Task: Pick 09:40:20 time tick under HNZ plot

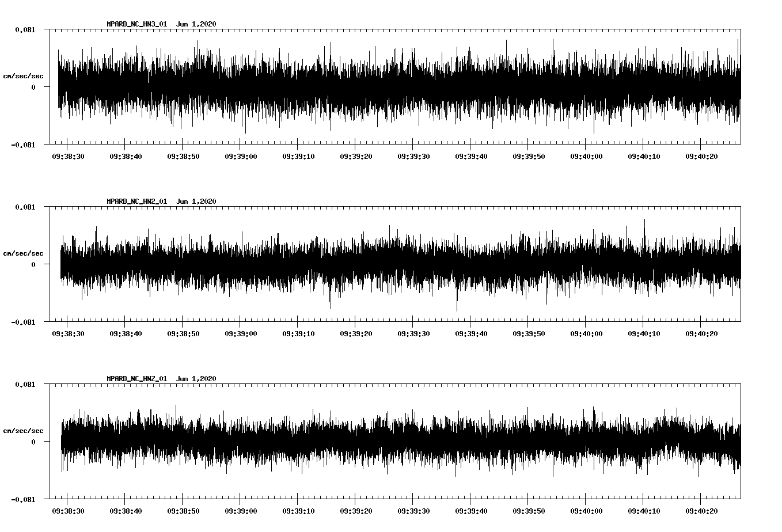Action: 701,511
